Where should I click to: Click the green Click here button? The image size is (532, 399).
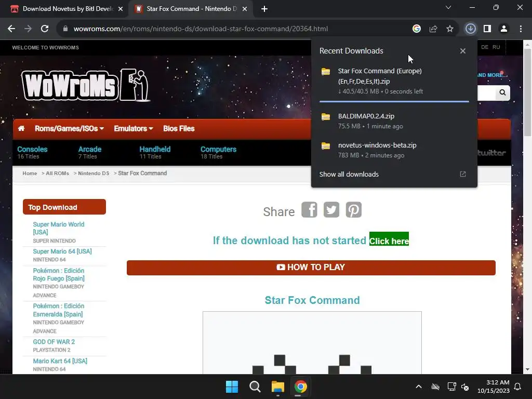coord(389,239)
